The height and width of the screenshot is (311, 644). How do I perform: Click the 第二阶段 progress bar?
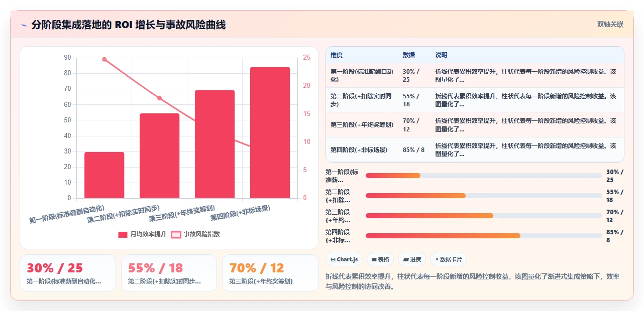[x=484, y=196]
